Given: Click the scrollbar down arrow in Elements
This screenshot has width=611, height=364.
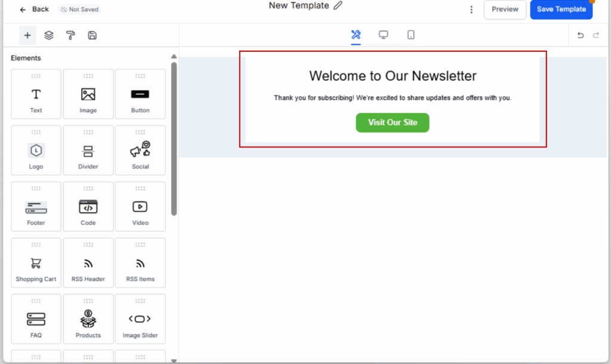Looking at the screenshot, I should coord(174,360).
